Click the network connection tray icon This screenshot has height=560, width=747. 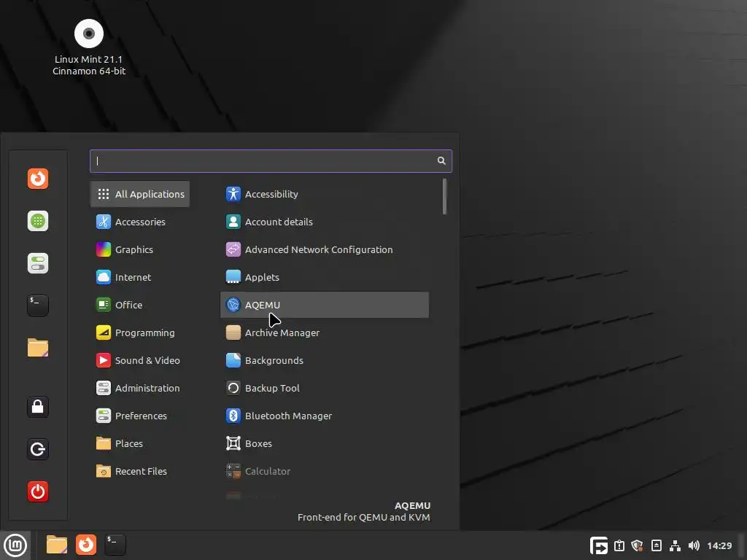pos(675,545)
